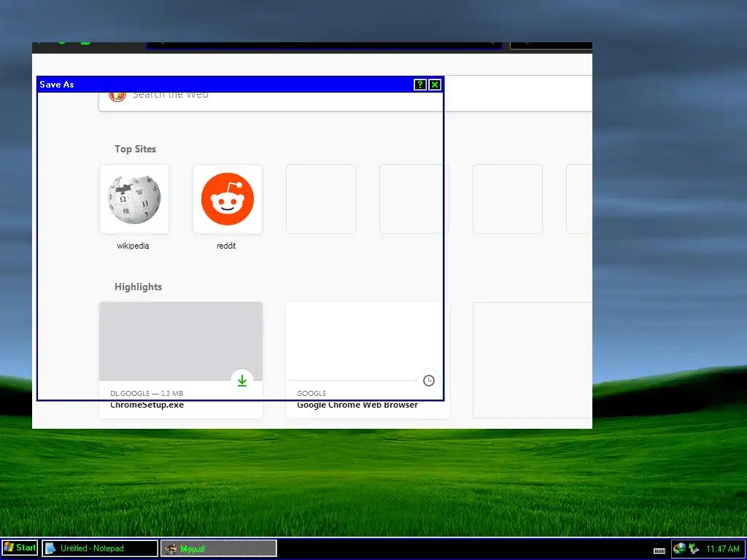
Task: Open the ChromeSetup.exe highlight card
Action: (x=181, y=360)
